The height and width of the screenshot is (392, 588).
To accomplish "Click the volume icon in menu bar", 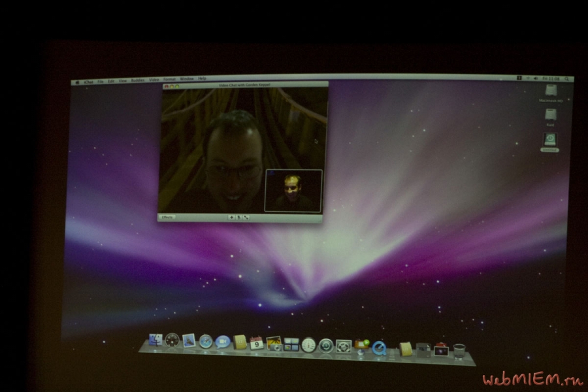I will point(536,78).
